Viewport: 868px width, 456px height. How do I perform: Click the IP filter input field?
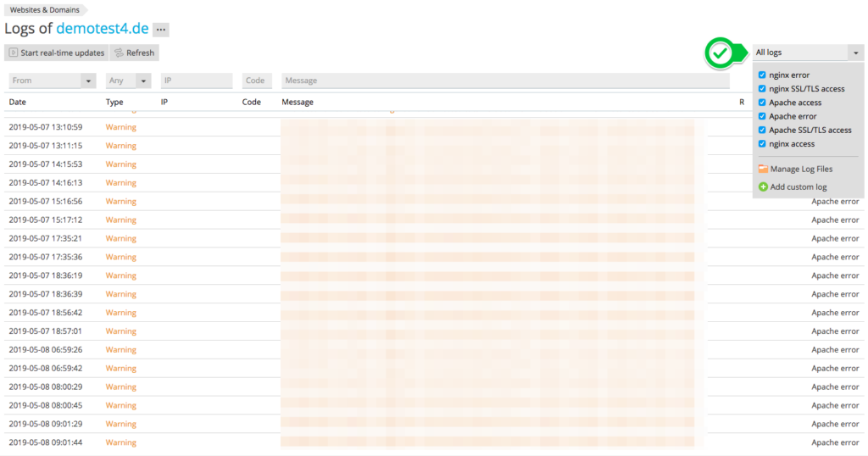click(197, 81)
